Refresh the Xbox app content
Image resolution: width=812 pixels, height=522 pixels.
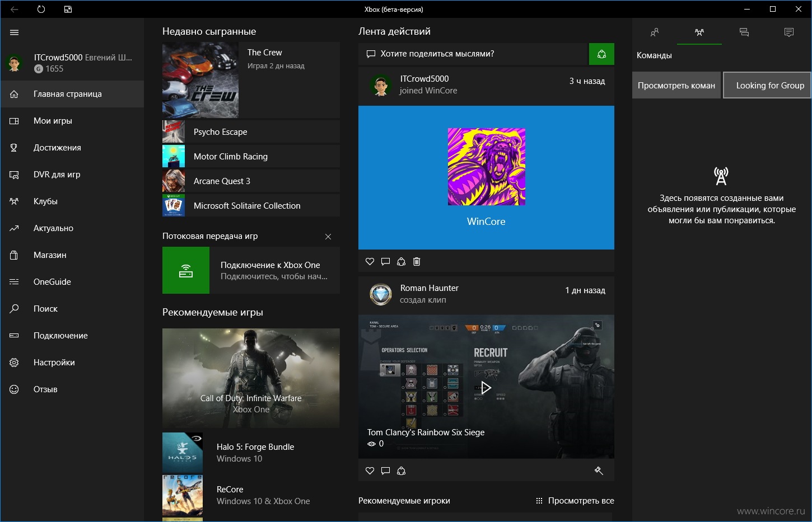[x=41, y=10]
